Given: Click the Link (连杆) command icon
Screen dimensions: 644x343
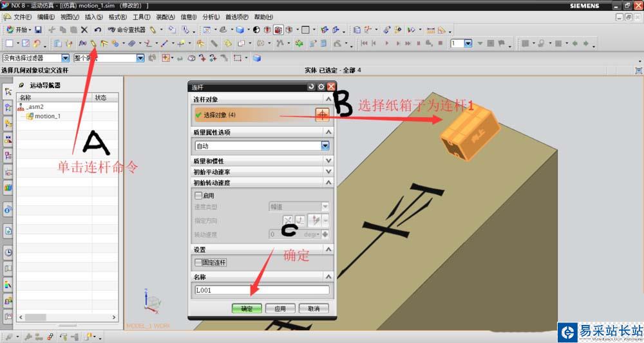Looking at the screenshot, I should click(93, 43).
